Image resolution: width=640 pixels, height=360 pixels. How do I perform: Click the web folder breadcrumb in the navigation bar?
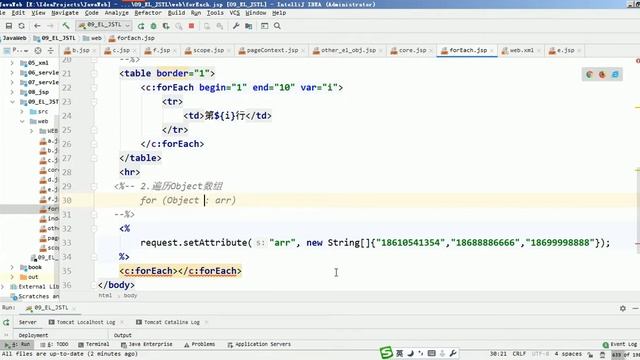point(92,38)
